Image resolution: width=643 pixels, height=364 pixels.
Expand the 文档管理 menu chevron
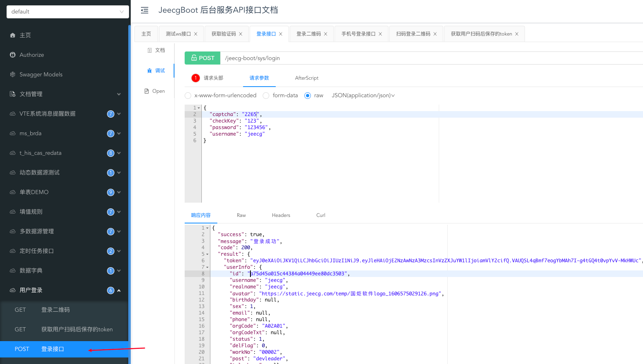click(119, 94)
